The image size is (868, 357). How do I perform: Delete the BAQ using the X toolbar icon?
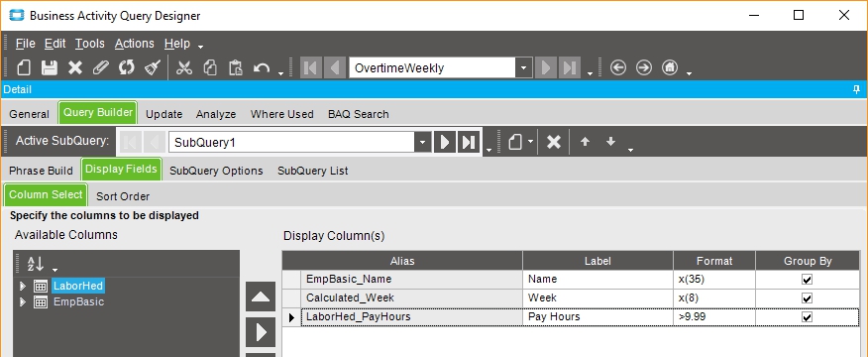[x=75, y=67]
